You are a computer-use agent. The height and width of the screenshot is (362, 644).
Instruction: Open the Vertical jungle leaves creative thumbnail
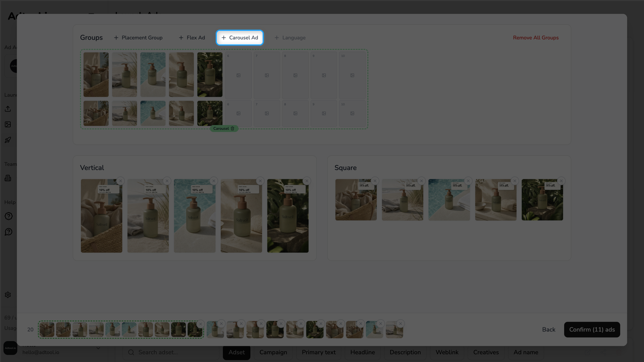[288, 216]
